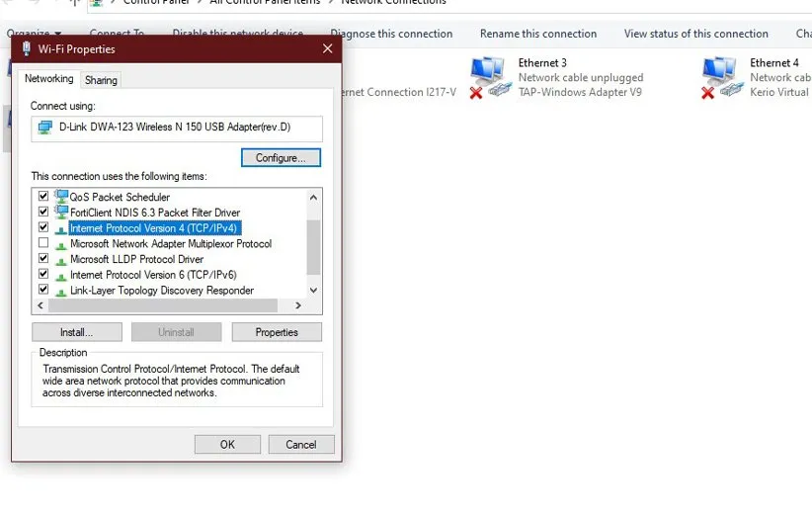Click the QoS Packet Scheduler item icon

(61, 197)
